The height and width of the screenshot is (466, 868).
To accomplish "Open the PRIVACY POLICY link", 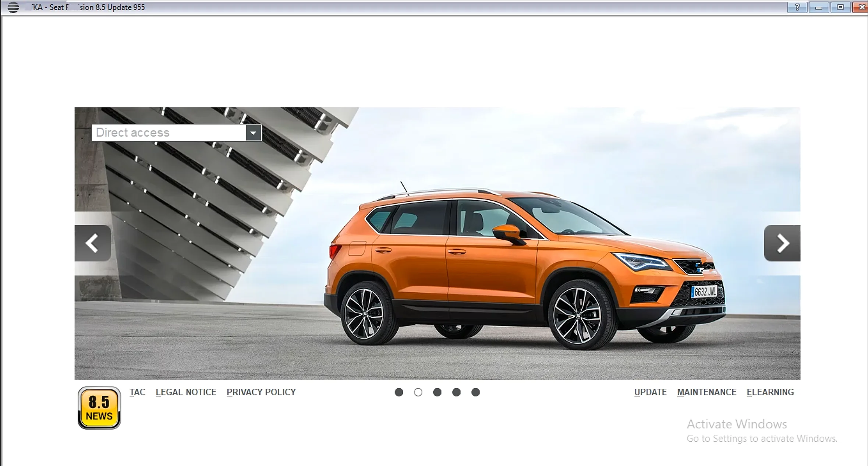I will pos(261,392).
